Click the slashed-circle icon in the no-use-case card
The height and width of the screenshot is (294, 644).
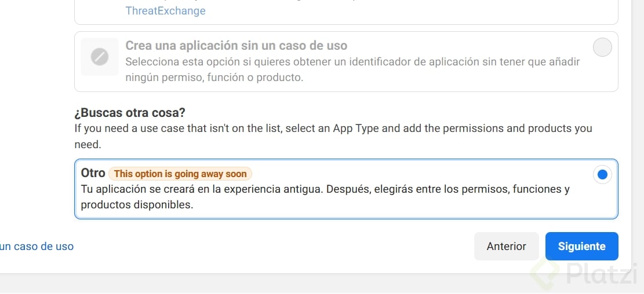point(100,57)
